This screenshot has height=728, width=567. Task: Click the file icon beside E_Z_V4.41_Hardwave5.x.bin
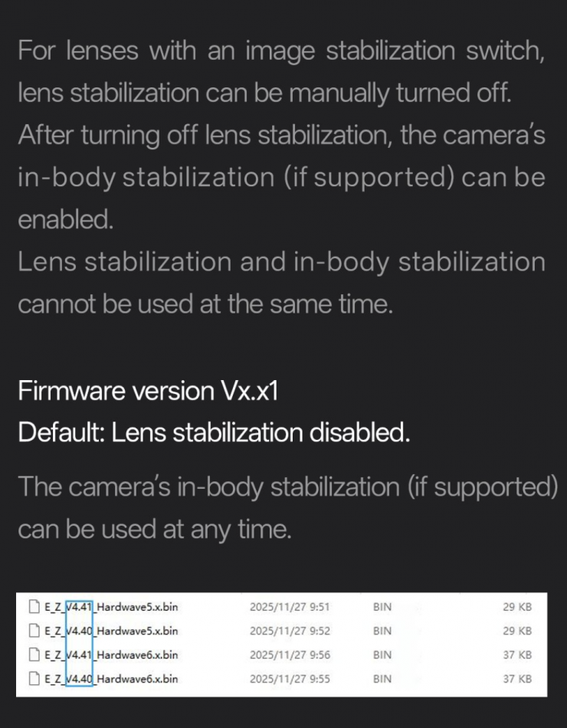tap(32, 607)
